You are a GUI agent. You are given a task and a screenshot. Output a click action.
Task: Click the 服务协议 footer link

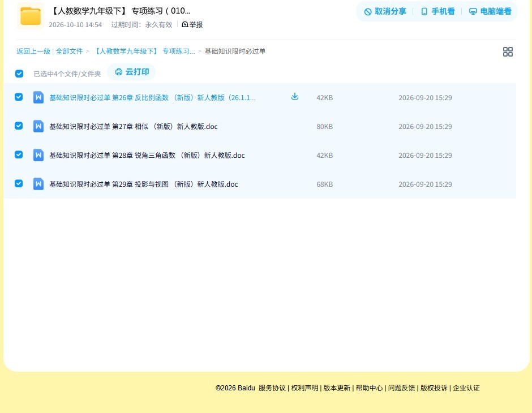point(272,388)
